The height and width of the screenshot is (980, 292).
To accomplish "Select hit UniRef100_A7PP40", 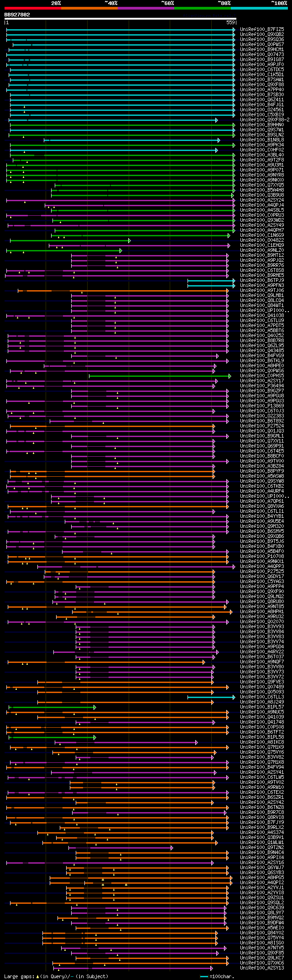I will click(x=262, y=89).
